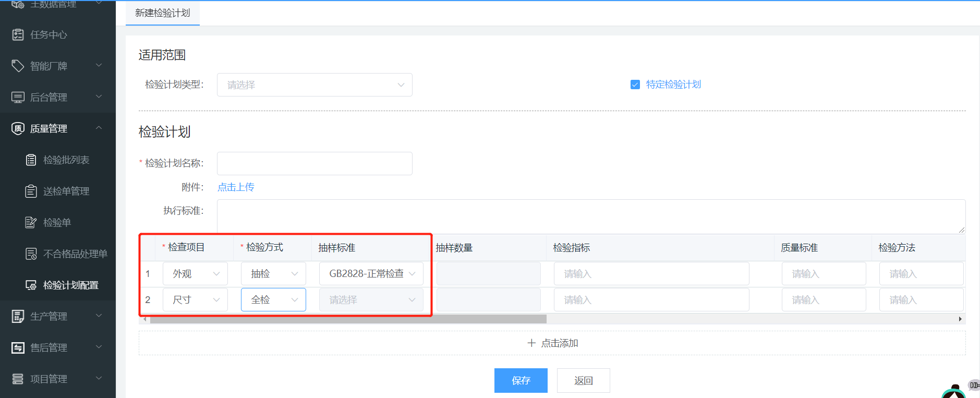Click the 智能厂牌 tag icon

pyautogui.click(x=18, y=66)
